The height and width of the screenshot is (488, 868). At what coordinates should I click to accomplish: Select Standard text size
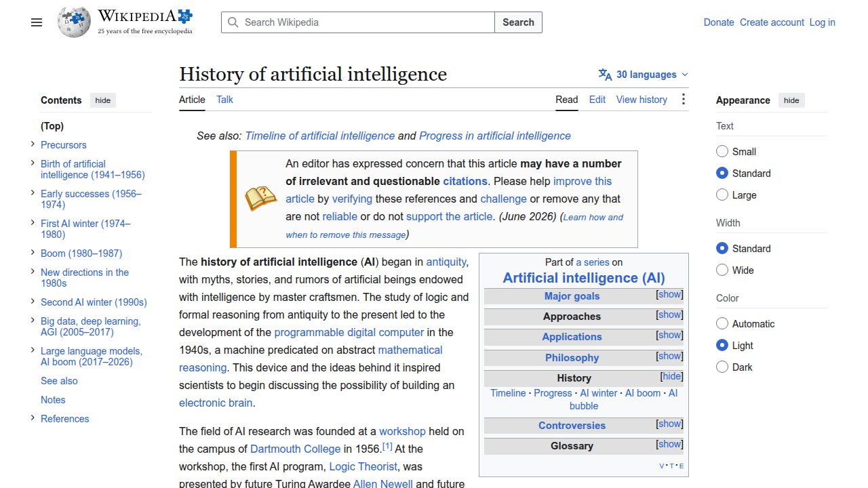pos(722,173)
